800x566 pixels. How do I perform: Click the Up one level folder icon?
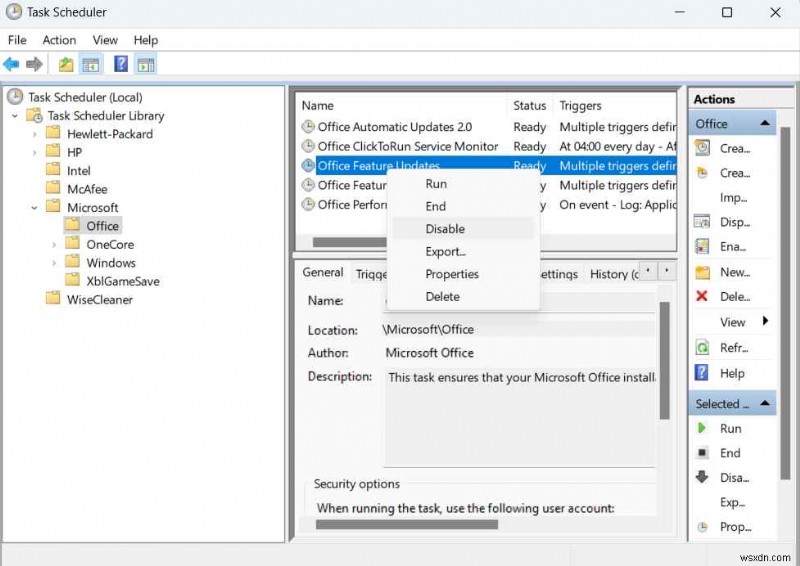(x=66, y=64)
